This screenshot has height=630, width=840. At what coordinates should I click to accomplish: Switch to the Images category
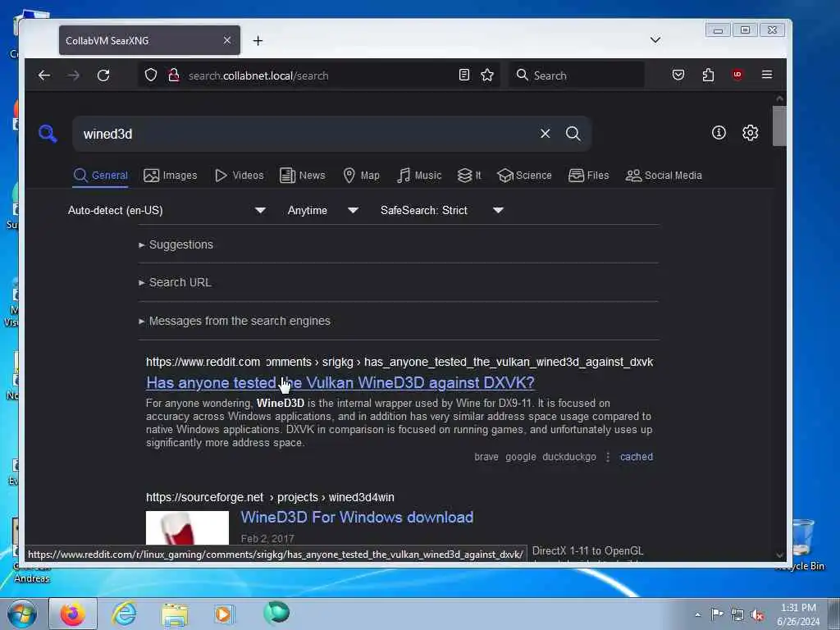point(171,176)
